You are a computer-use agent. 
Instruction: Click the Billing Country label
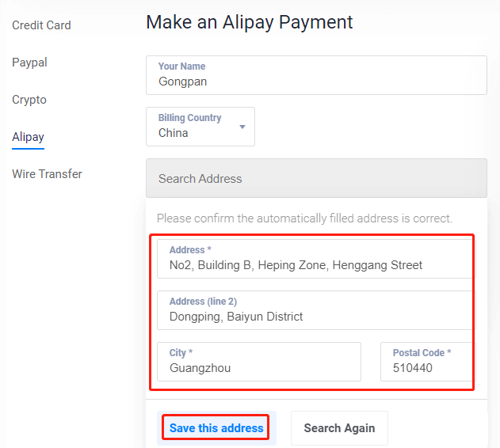click(x=190, y=118)
